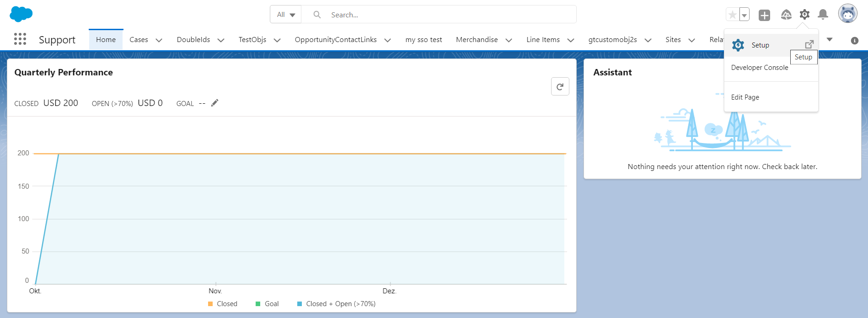This screenshot has height=318, width=868.
Task: Open Developer Console from menu
Action: [x=760, y=68]
